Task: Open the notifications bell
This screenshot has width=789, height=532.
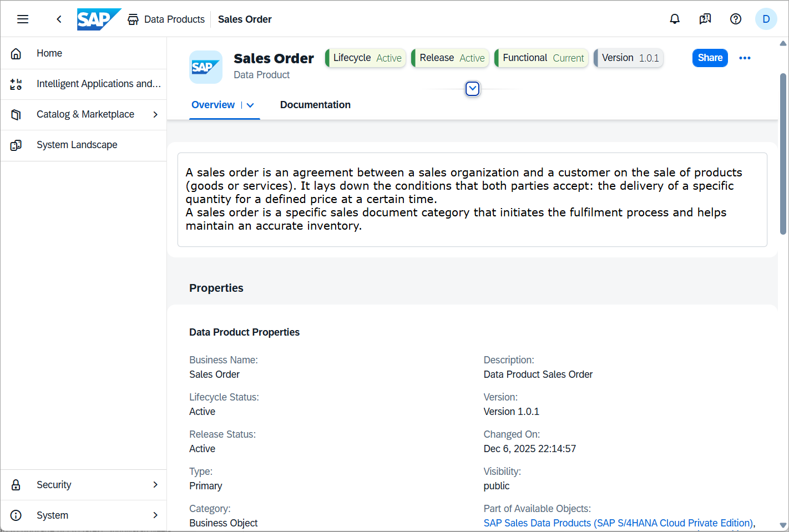Action: [675, 19]
